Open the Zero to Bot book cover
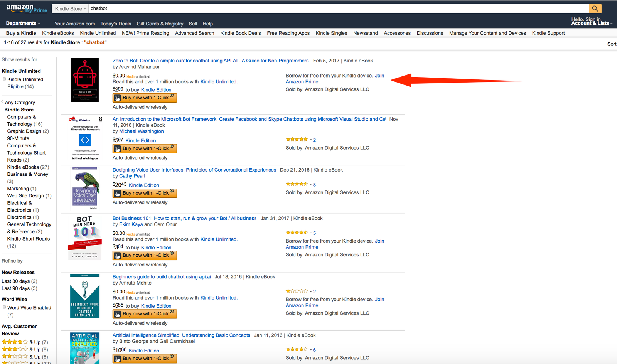This screenshot has width=617, height=364. point(85,80)
